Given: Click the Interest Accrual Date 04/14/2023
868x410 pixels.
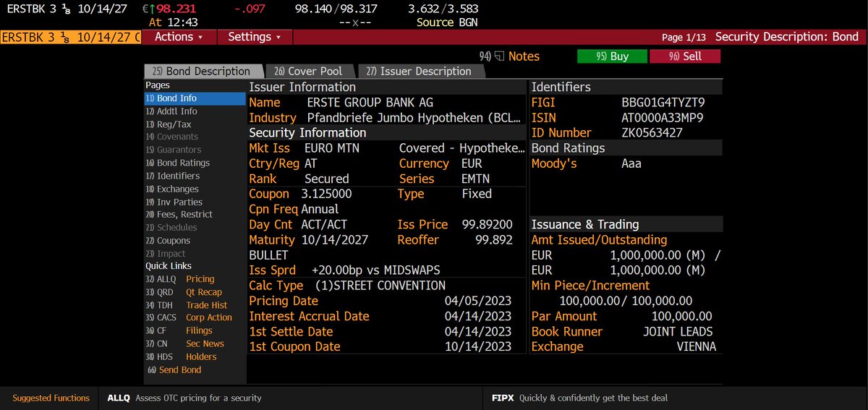Looking at the screenshot, I should click(x=477, y=316).
